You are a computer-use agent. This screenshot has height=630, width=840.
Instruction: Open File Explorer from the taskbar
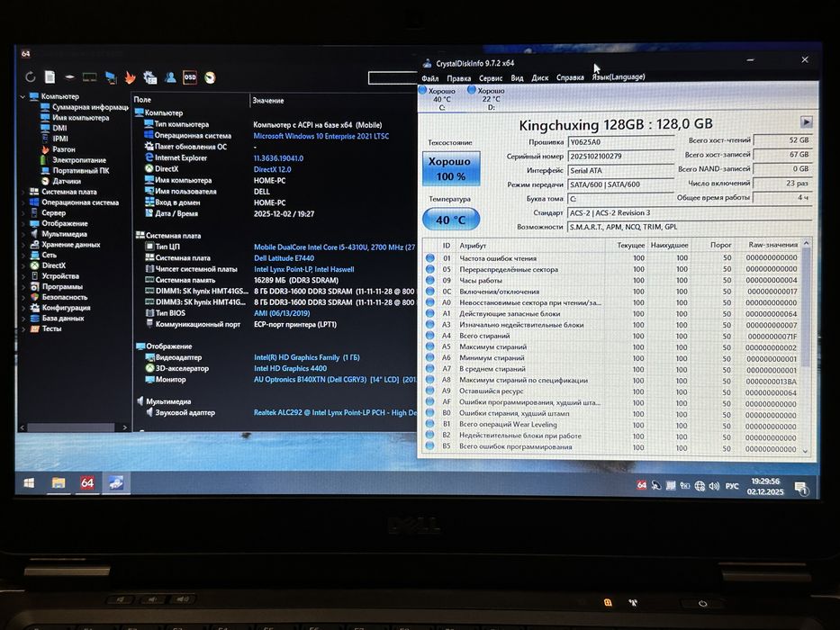click(59, 482)
